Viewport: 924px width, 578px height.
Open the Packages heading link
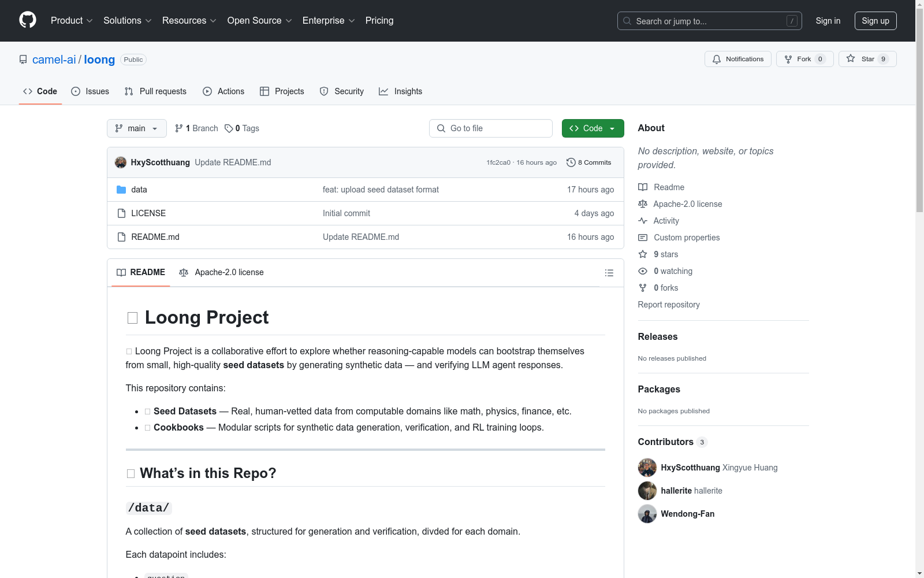[x=659, y=389]
